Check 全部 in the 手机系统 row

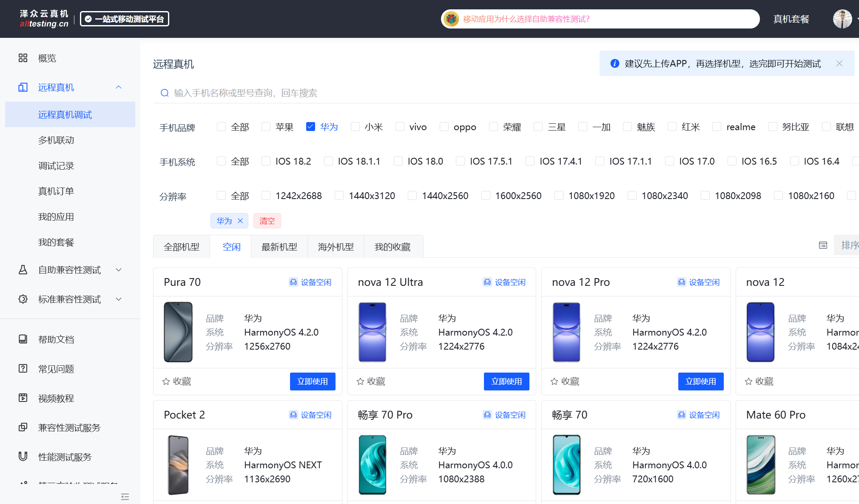pos(221,161)
